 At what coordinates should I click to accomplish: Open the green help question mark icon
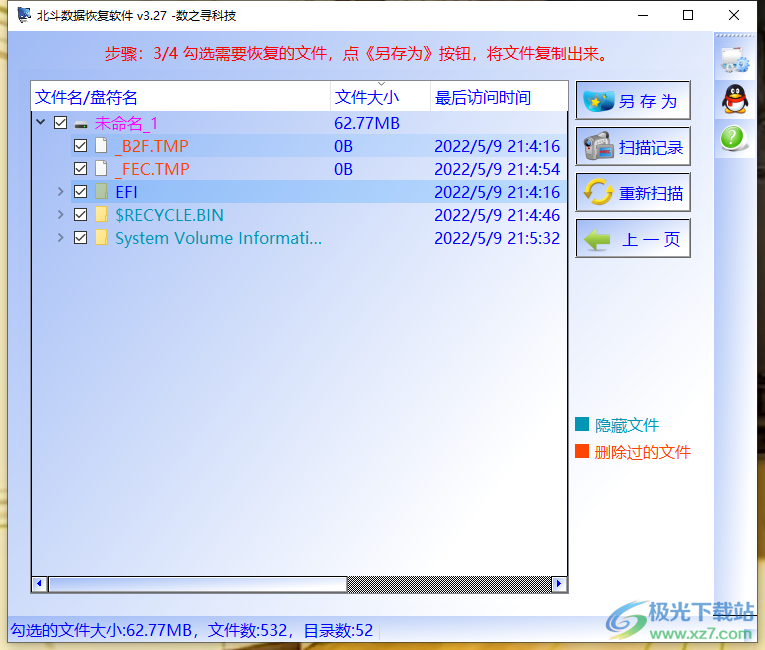click(x=732, y=138)
